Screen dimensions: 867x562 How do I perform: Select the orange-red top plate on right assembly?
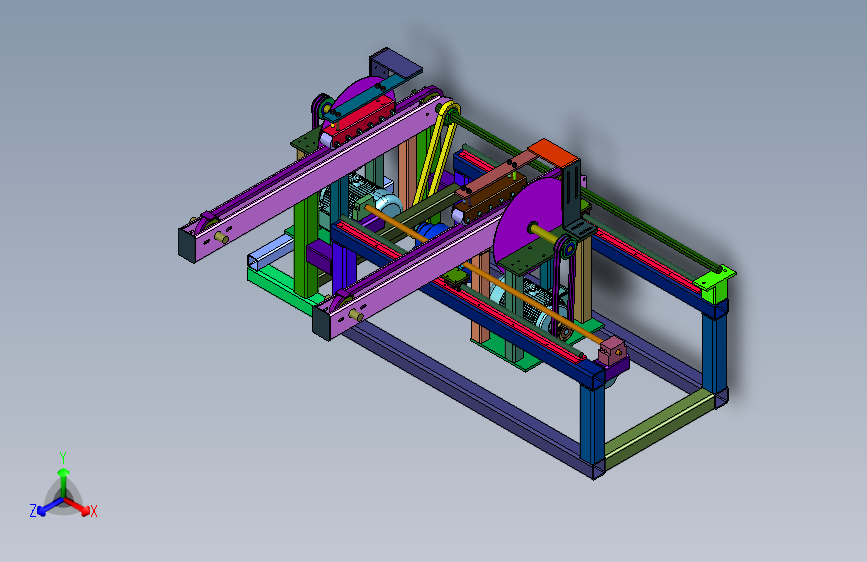[x=553, y=152]
